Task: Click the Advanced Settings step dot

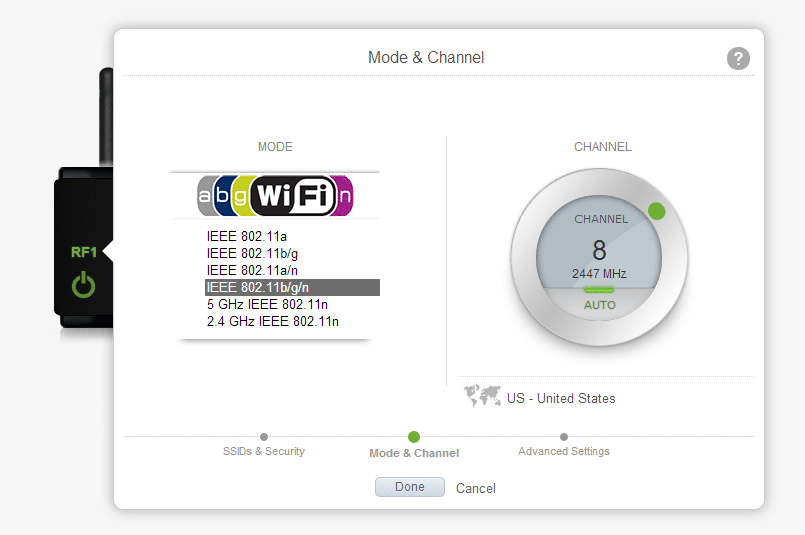Action: (564, 437)
